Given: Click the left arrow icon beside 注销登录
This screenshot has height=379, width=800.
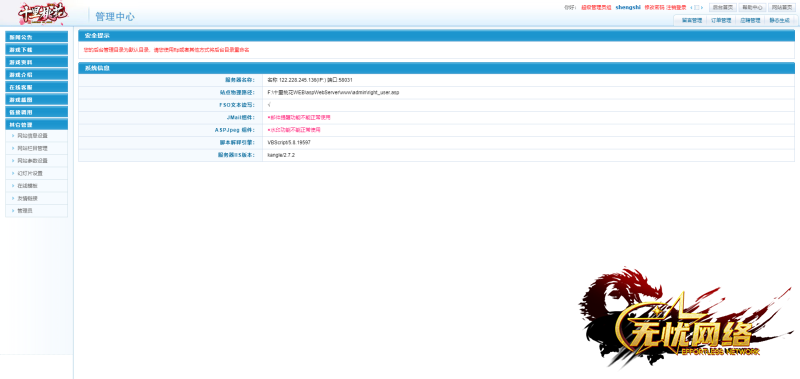Looking at the screenshot, I should (x=691, y=7).
